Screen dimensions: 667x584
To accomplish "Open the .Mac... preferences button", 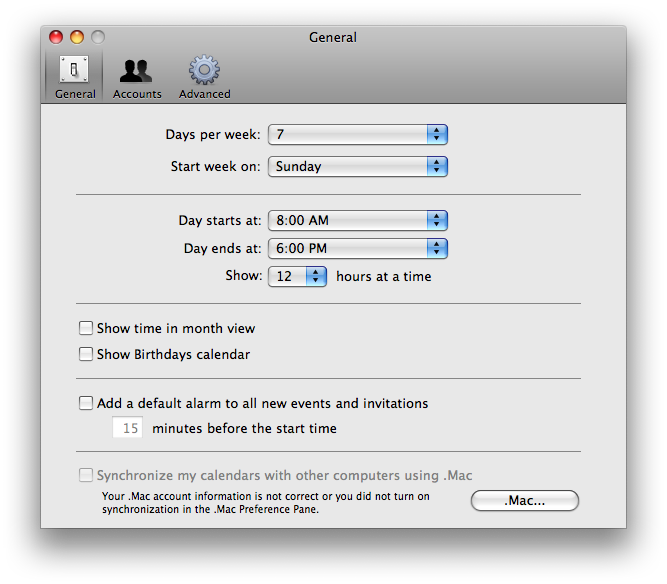I will [x=525, y=501].
